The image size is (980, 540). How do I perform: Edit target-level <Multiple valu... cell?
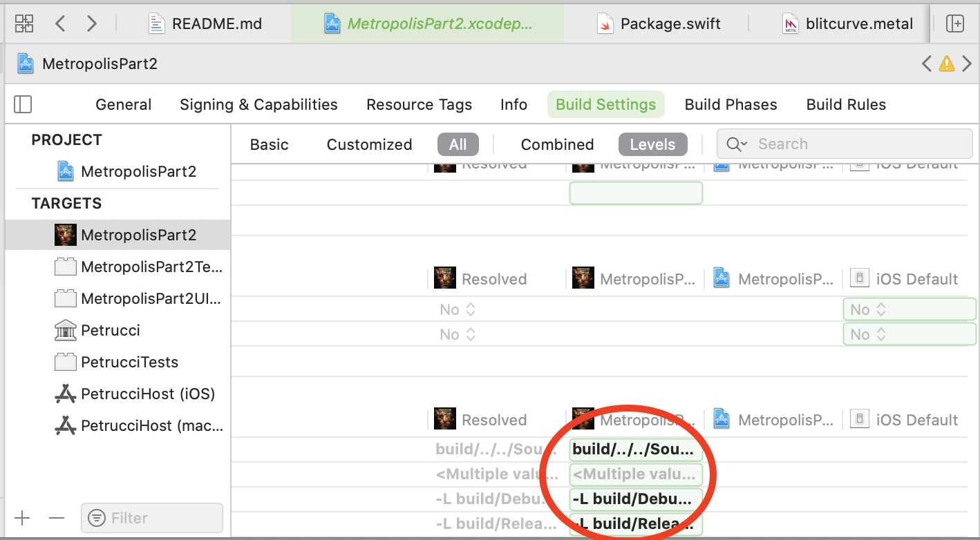tap(636, 474)
